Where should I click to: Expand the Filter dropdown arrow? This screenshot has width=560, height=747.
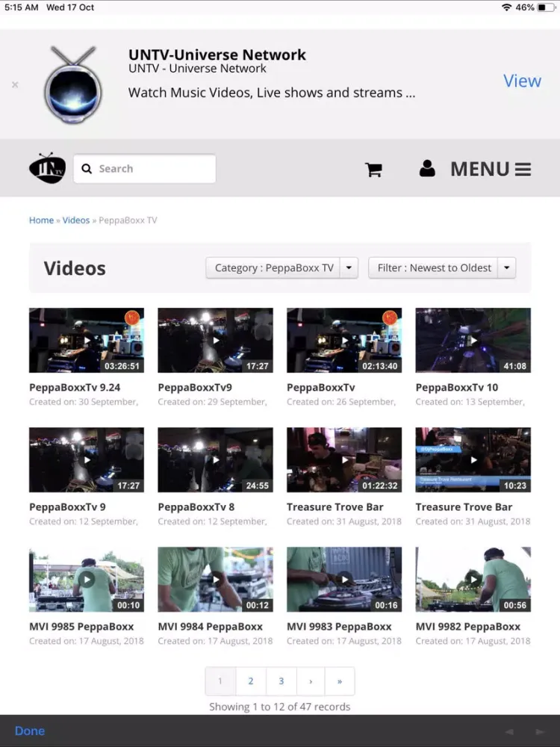click(x=507, y=267)
